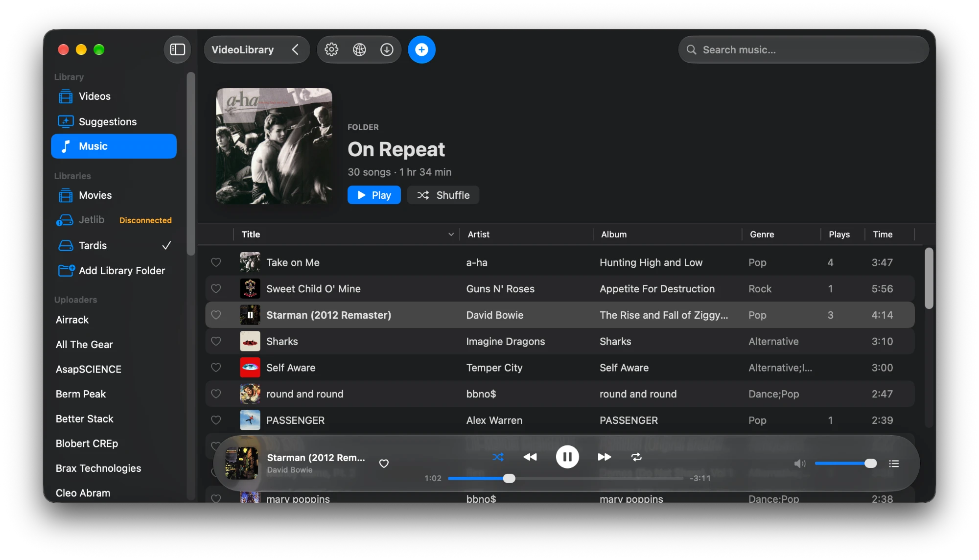This screenshot has height=560, width=979.
Task: Favorite the Take on Me row
Action: (216, 262)
